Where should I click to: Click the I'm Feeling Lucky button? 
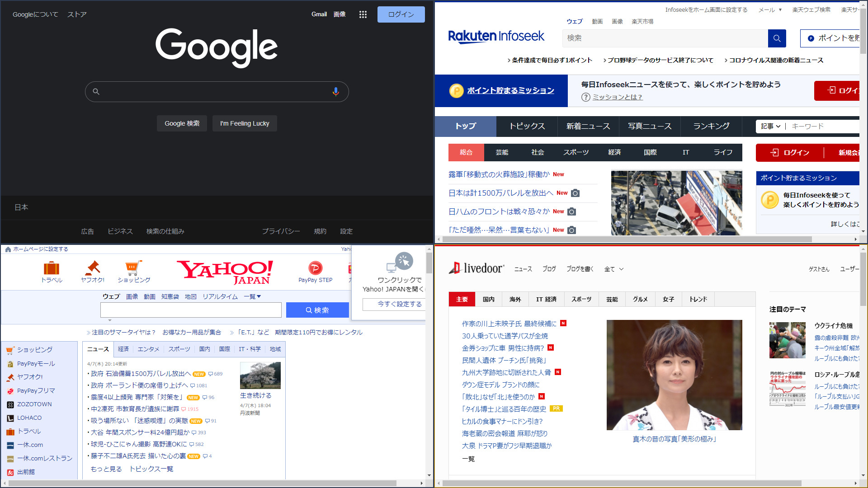point(245,123)
